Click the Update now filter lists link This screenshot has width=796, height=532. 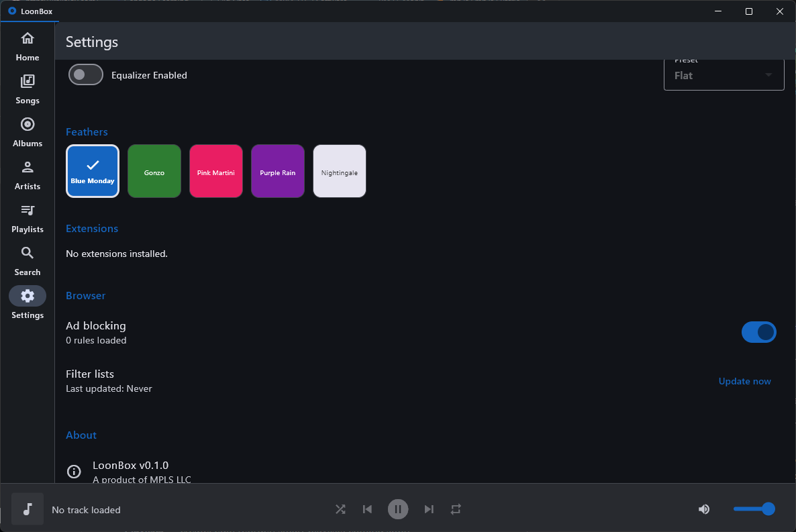click(x=744, y=381)
